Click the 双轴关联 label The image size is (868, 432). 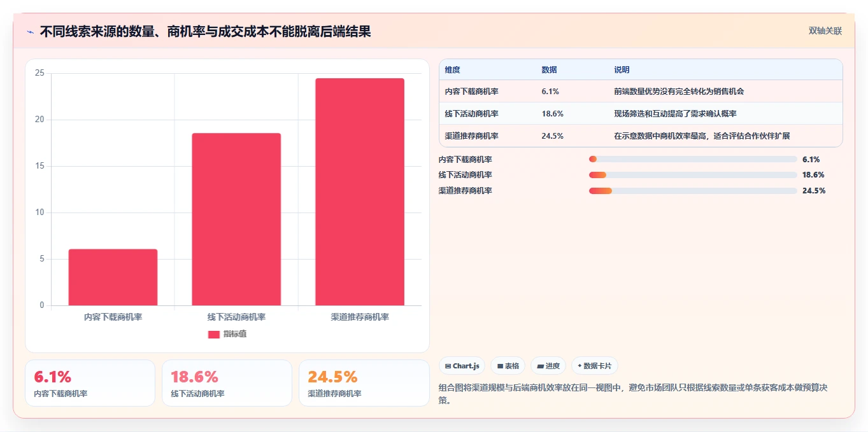[x=825, y=31]
